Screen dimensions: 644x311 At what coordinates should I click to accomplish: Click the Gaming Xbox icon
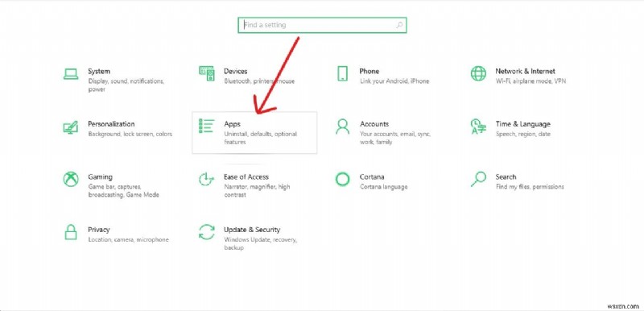[71, 179]
